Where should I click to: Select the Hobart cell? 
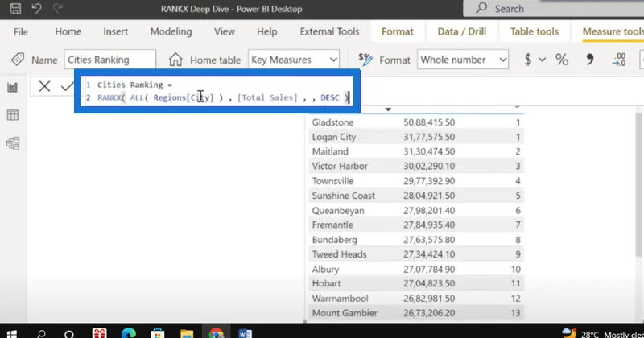[x=327, y=284]
